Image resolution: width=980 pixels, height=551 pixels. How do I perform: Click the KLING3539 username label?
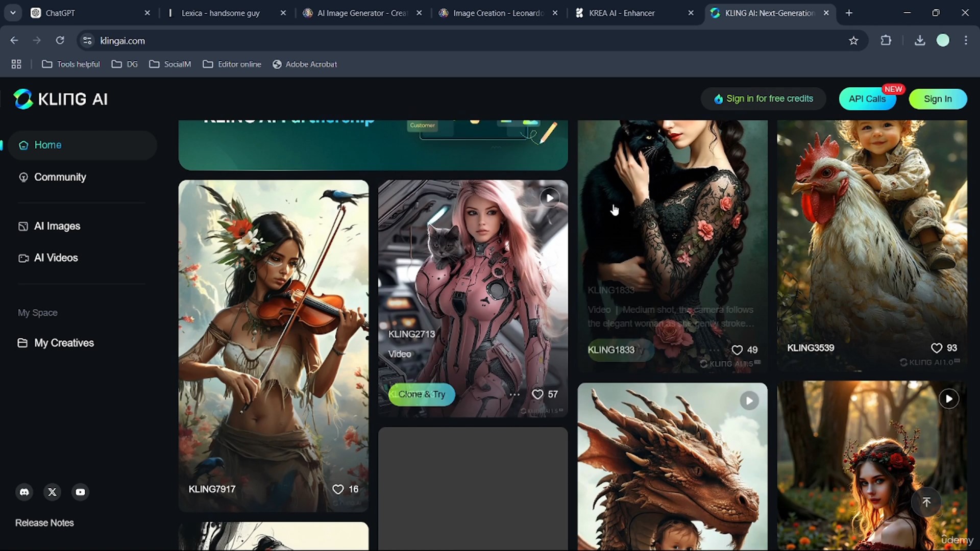pyautogui.click(x=811, y=348)
